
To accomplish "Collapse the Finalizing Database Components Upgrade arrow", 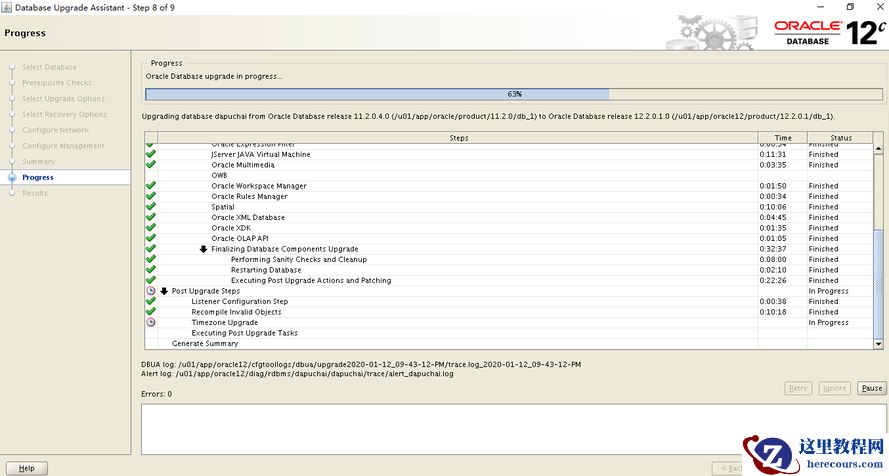I will pyautogui.click(x=203, y=249).
